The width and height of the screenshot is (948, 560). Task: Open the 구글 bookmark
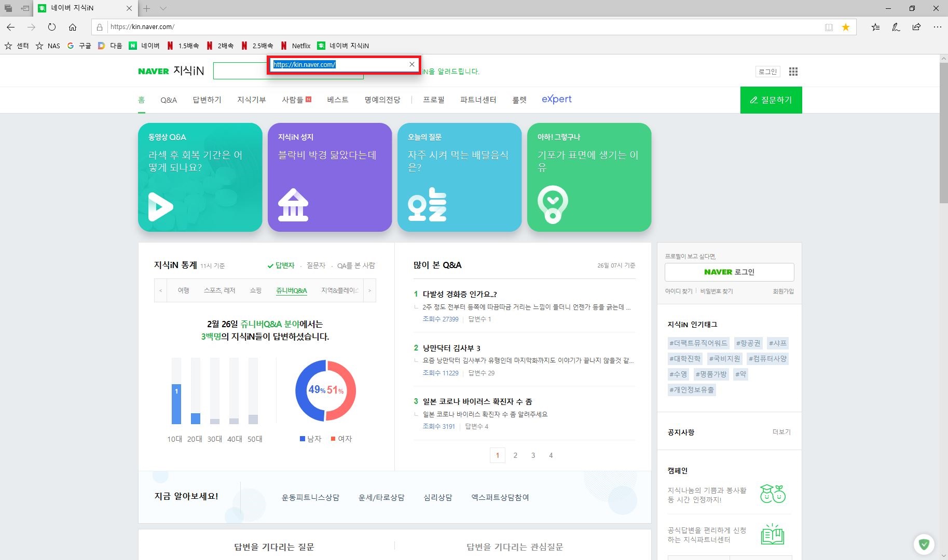tap(79, 46)
